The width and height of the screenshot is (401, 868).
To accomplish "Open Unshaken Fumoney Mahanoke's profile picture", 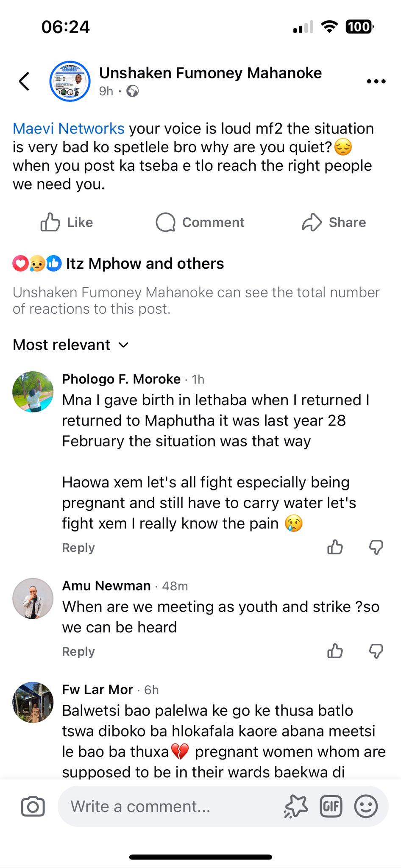I will tap(70, 81).
